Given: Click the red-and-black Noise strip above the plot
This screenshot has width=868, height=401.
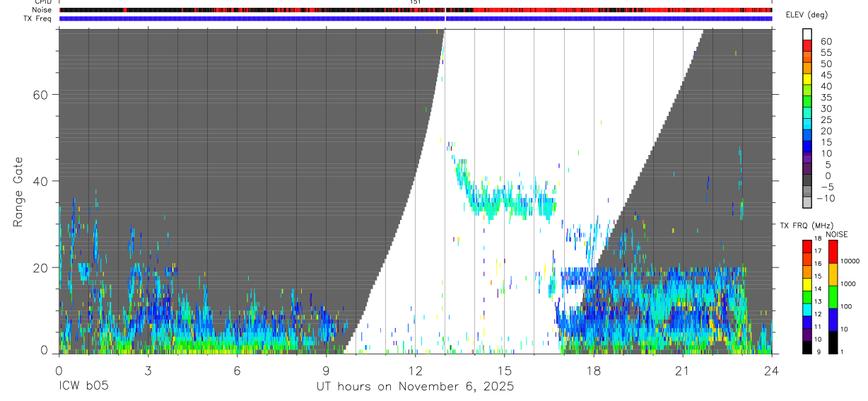Looking at the screenshot, I should 415,10.
